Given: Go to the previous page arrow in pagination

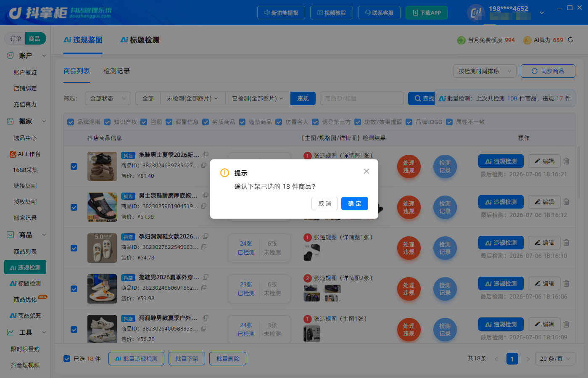Looking at the screenshot, I should coord(496,359).
